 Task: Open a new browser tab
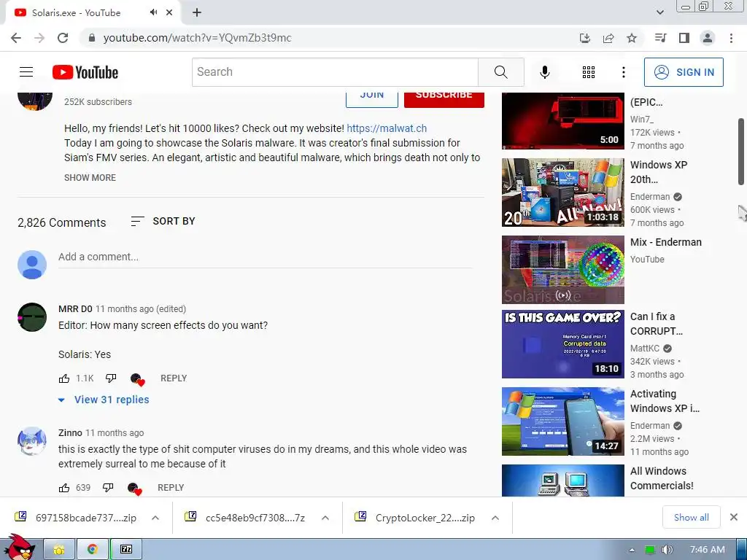click(197, 12)
